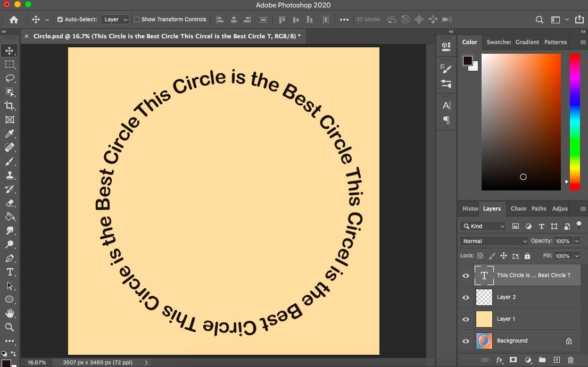Open the Search magnifier icon
Screen dimensions: 588x367
point(539,20)
